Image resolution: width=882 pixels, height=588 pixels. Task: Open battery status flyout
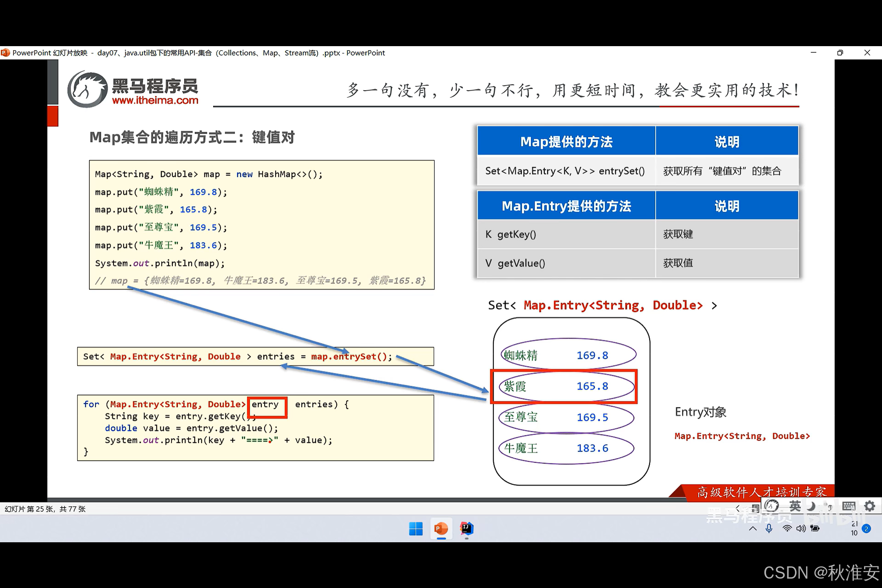[815, 529]
